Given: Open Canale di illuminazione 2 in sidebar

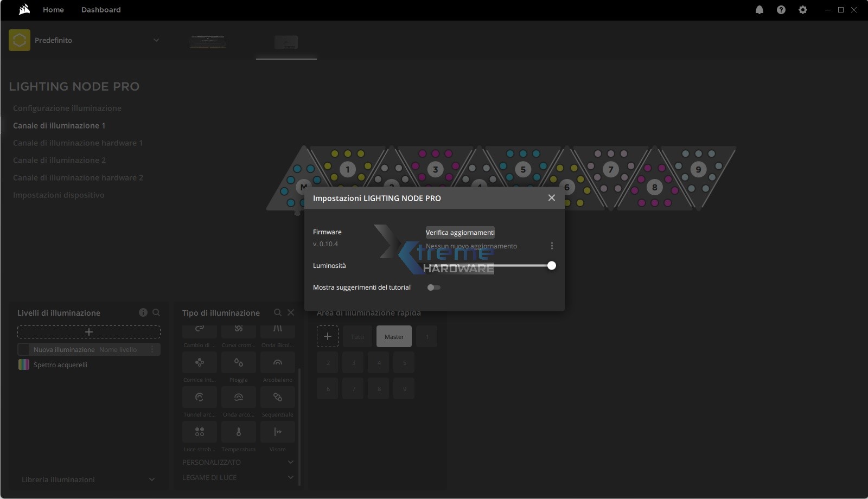Looking at the screenshot, I should coord(59,160).
